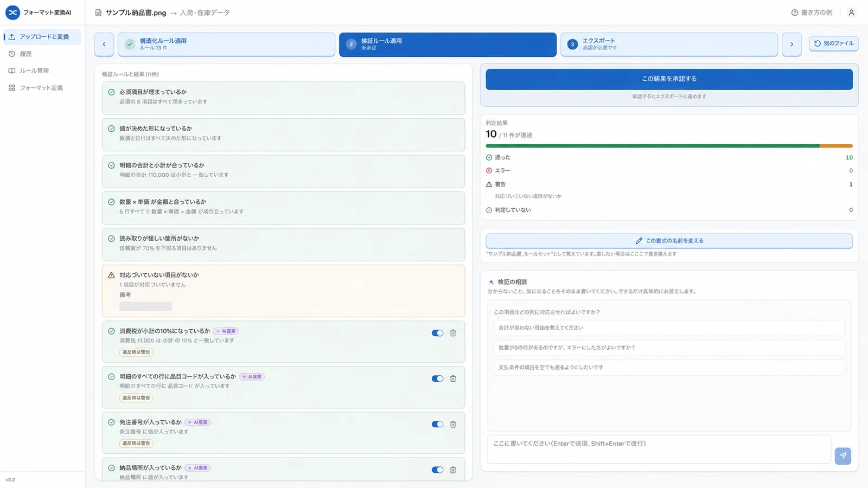Click trash icon for 納品場所が入っているか rule
This screenshot has width=868, height=488.
[453, 470]
